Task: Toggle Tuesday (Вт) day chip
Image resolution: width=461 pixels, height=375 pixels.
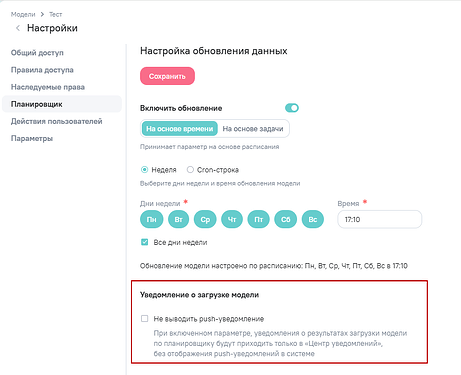Action: pos(179,219)
